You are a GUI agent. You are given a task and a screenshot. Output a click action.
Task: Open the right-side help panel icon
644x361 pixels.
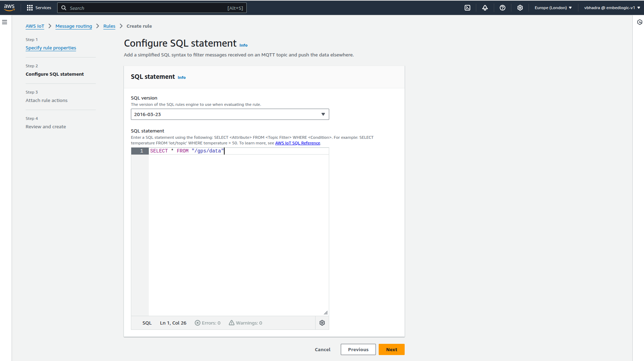639,22
